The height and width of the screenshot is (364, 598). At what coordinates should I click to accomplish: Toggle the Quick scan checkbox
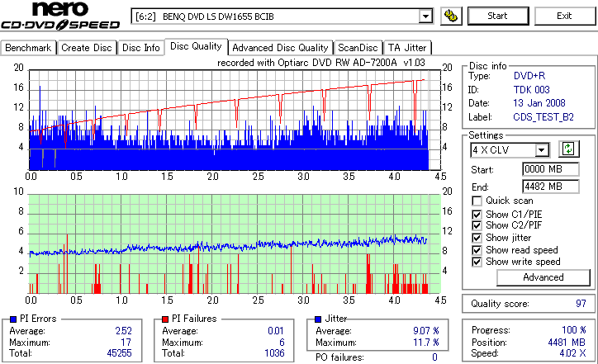pyautogui.click(x=477, y=201)
